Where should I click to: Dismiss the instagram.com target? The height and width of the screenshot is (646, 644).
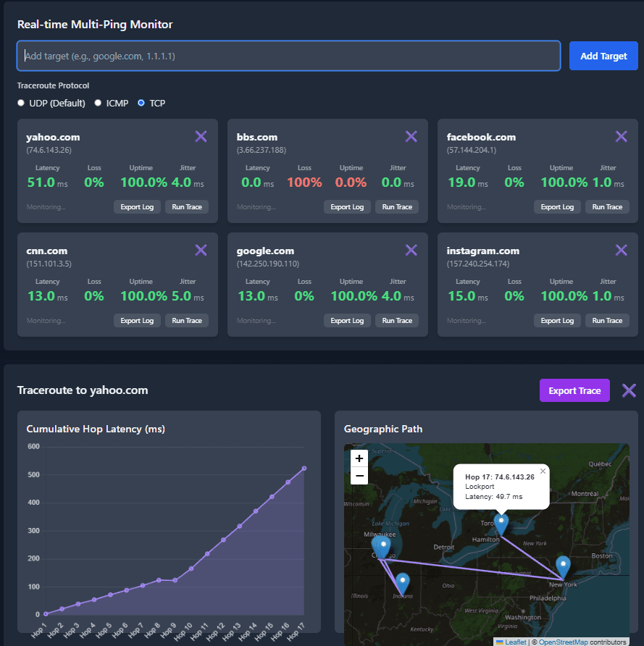621,250
